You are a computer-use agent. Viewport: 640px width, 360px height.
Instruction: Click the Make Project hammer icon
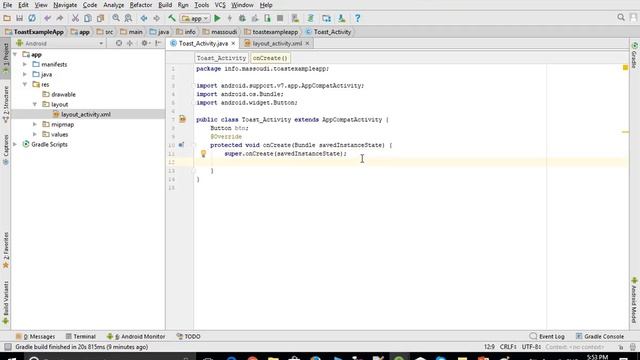(x=172, y=18)
